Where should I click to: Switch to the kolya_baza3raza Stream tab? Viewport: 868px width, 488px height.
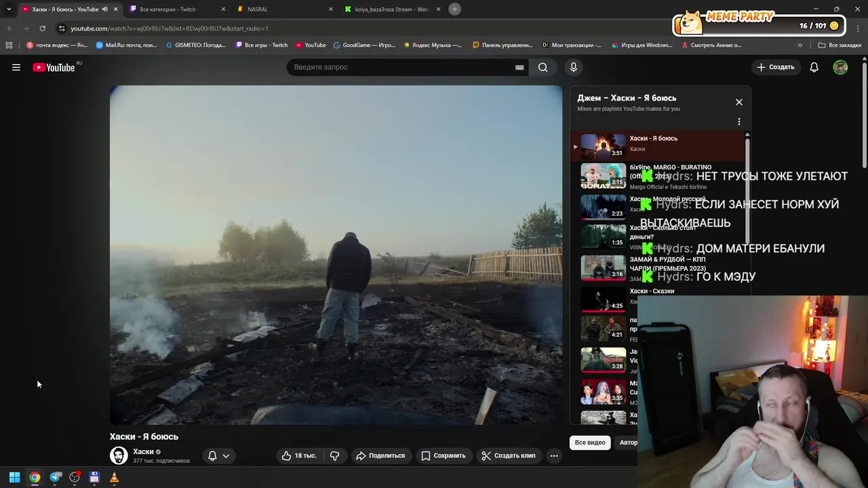[x=393, y=9]
